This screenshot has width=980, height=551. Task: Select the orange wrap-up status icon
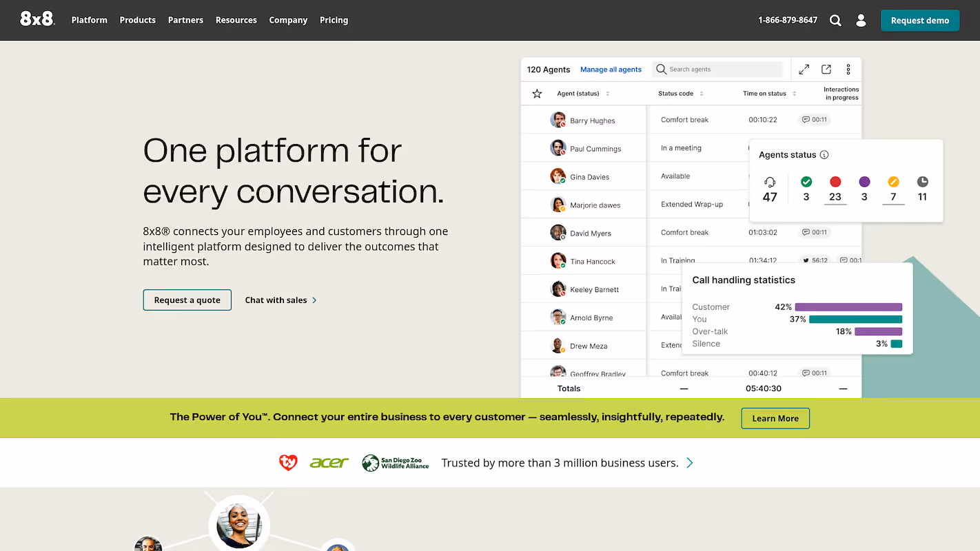(893, 182)
